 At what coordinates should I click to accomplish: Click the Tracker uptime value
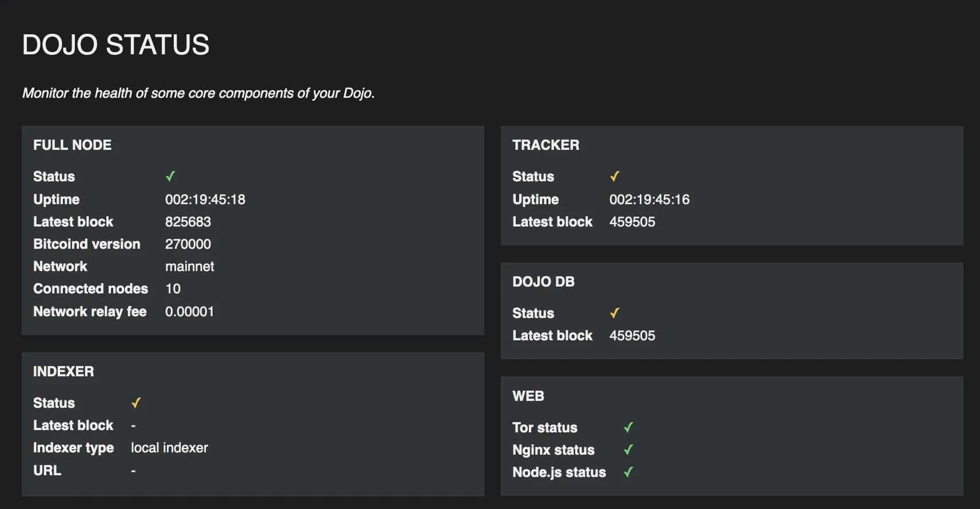click(x=650, y=200)
